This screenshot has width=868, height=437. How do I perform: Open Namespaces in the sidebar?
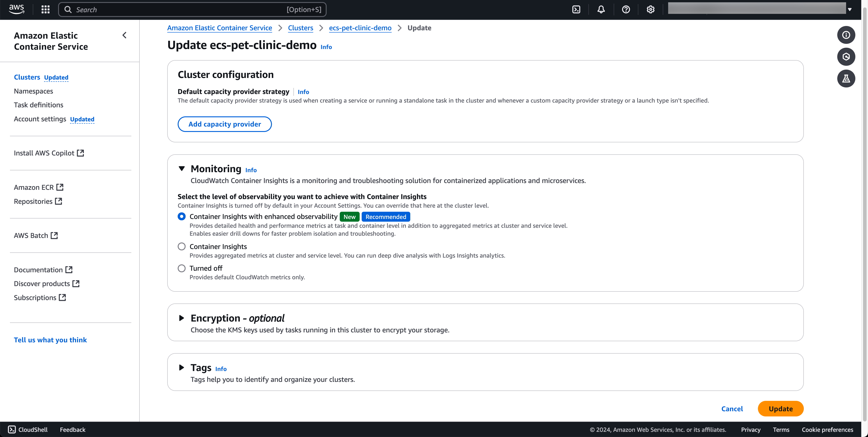click(33, 91)
